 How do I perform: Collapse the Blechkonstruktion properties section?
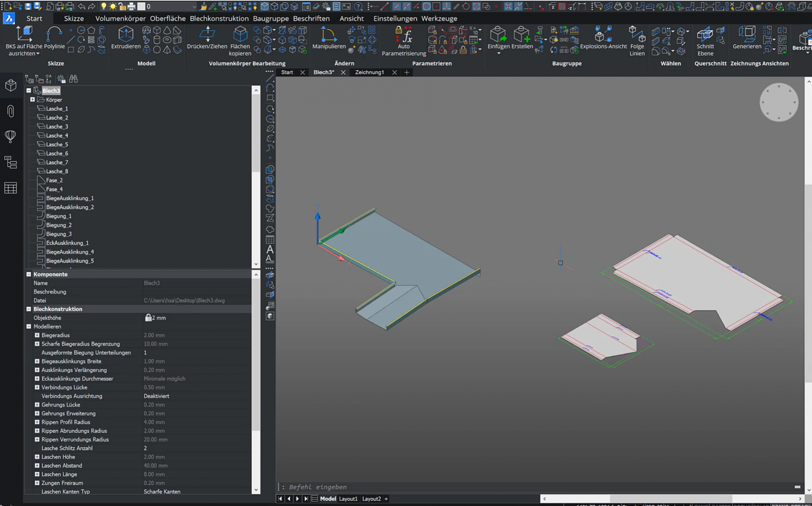[x=29, y=309]
